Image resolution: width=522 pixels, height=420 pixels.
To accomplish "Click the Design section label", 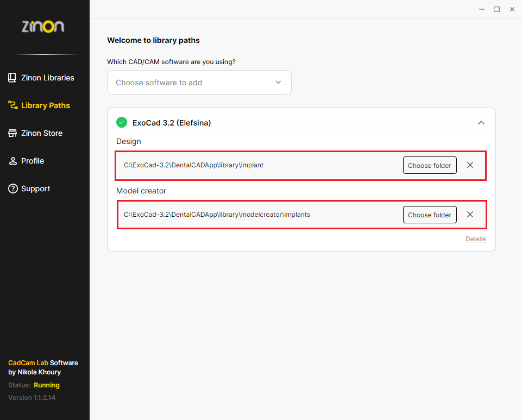I will [x=129, y=142].
